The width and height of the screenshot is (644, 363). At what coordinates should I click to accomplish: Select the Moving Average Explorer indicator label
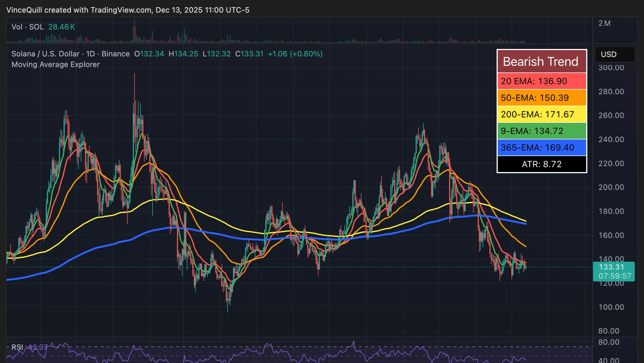tap(56, 64)
